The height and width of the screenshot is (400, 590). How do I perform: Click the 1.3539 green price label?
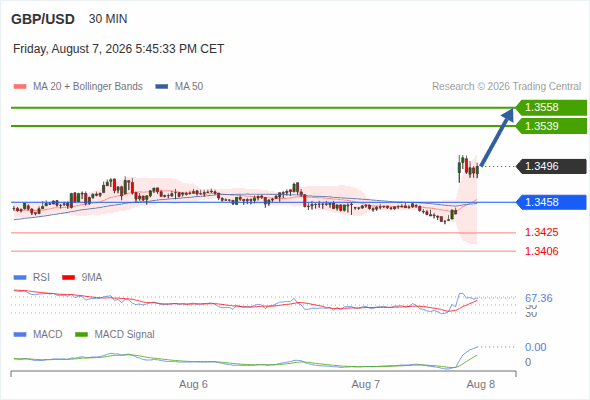tap(551, 126)
